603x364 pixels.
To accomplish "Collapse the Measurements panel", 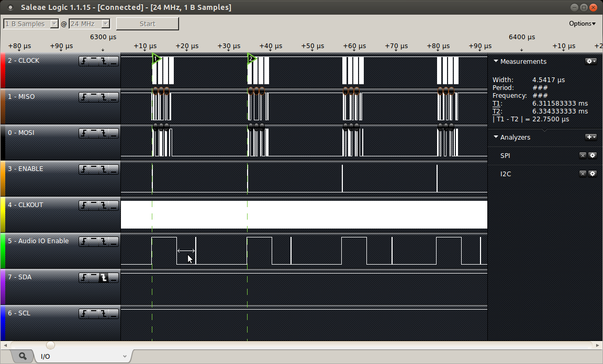I will coord(496,61).
